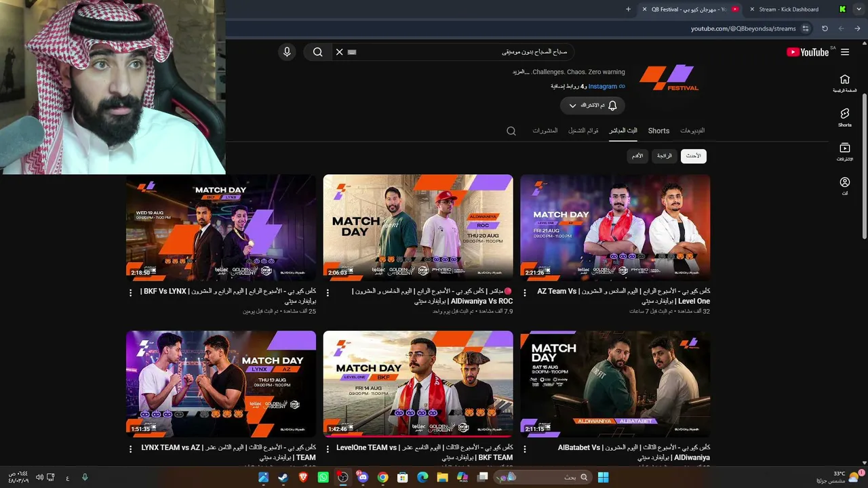Open Steam from the taskbar
868x488 pixels.
point(283,477)
